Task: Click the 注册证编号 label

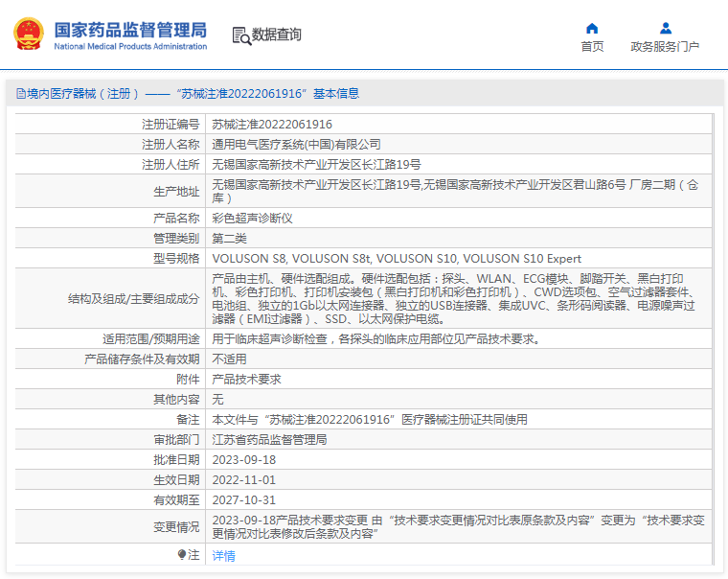Action: 171,124
